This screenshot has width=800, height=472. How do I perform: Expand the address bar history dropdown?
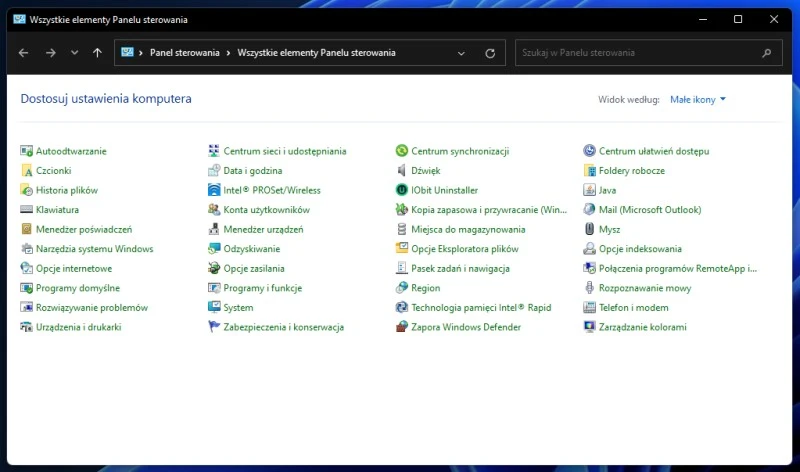[x=461, y=53]
